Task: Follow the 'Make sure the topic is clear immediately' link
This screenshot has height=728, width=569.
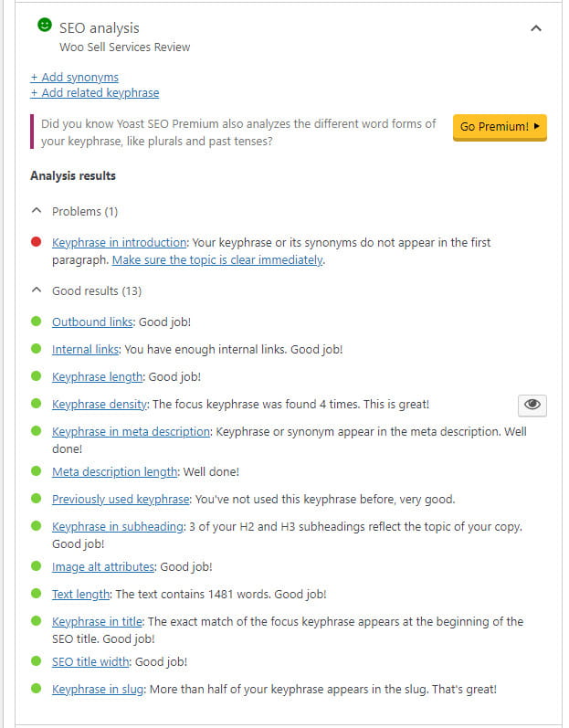Action: click(x=217, y=259)
